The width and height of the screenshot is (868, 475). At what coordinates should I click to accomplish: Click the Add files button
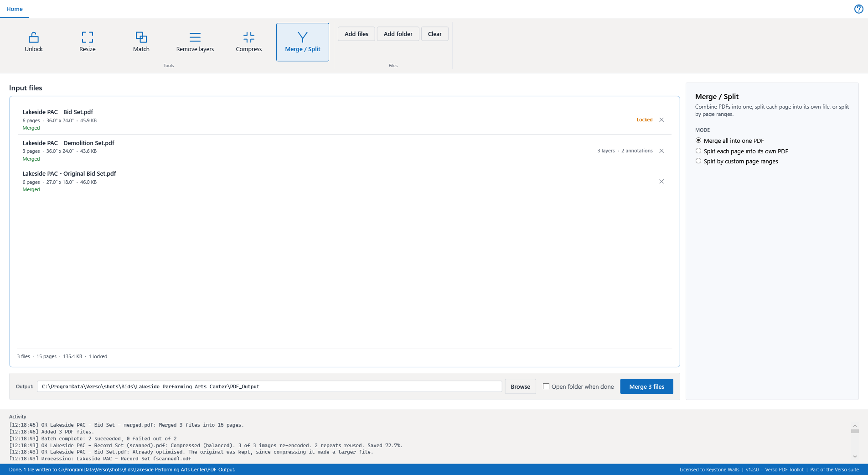pyautogui.click(x=356, y=34)
